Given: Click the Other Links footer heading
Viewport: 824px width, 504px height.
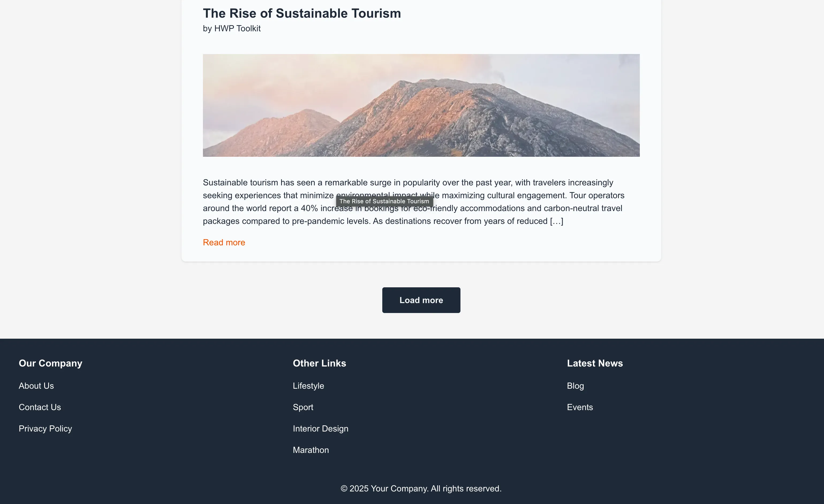Looking at the screenshot, I should 319,363.
